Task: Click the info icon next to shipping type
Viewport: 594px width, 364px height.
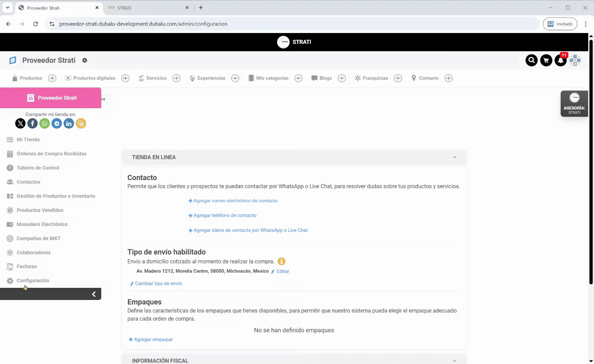Action: point(281,261)
